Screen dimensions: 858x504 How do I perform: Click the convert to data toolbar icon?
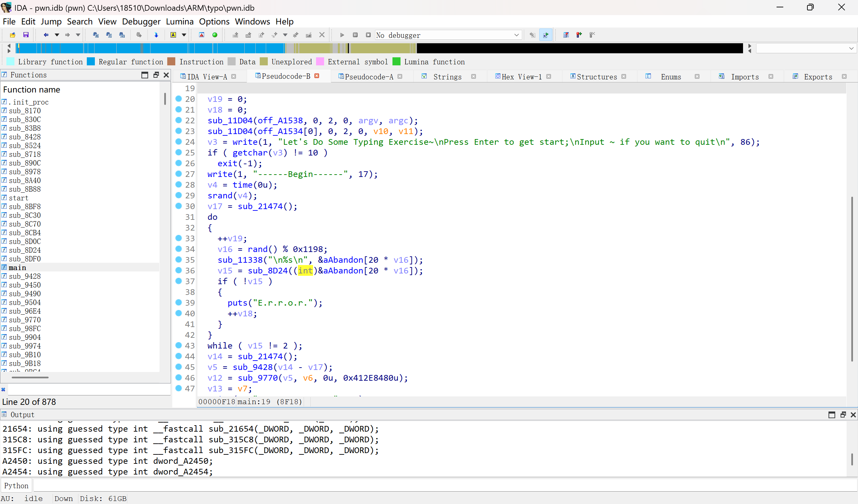[248, 35]
